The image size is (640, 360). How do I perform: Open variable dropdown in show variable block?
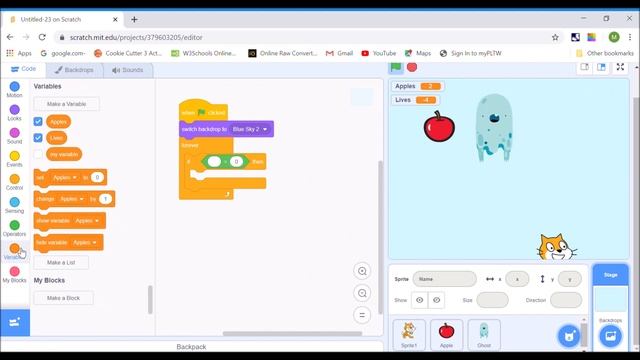pos(87,220)
